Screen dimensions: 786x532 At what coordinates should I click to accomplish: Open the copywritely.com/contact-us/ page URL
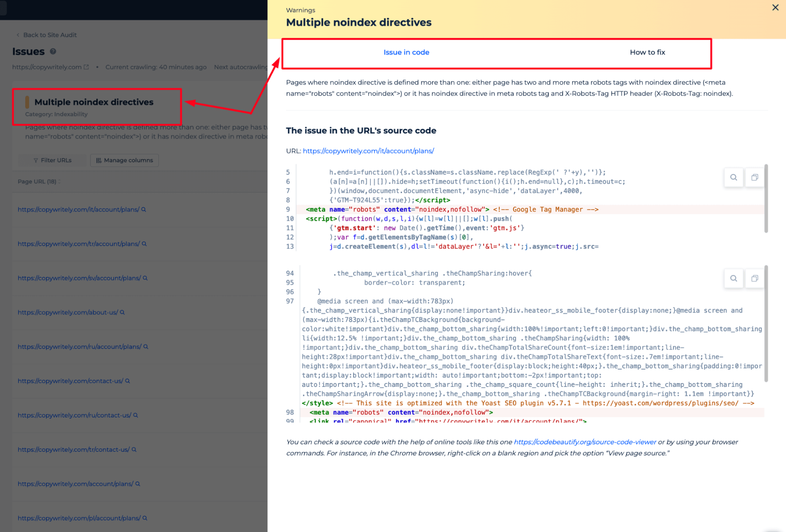[x=70, y=381]
